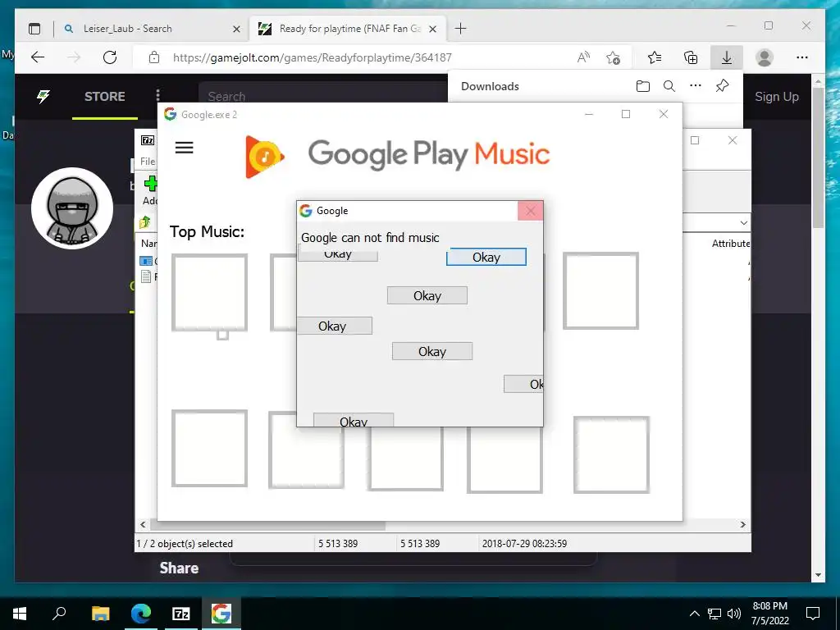The width and height of the screenshot is (840, 630).
Task: Add this page to favorites
Action: pyautogui.click(x=613, y=57)
